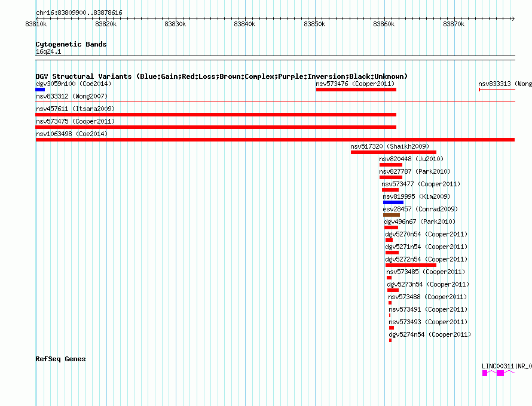This screenshot has height=406, width=532.
Task: Click the 83830k ruler position
Action: tap(175, 24)
